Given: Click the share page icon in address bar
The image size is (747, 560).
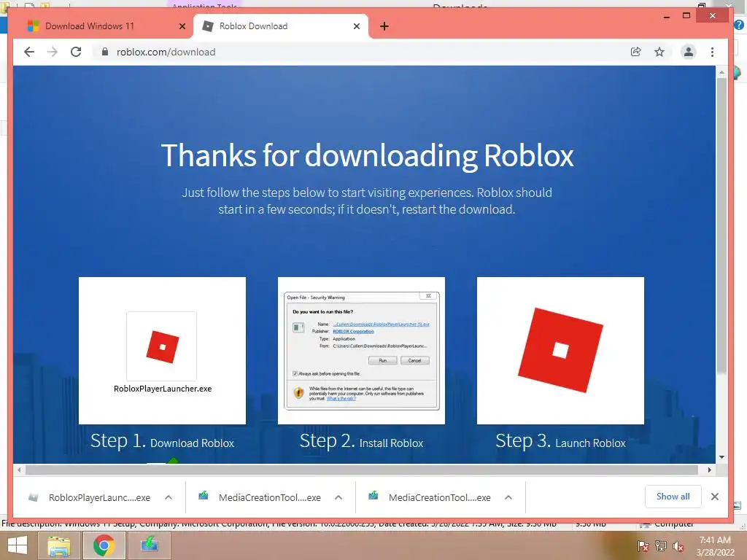Looking at the screenshot, I should point(635,52).
